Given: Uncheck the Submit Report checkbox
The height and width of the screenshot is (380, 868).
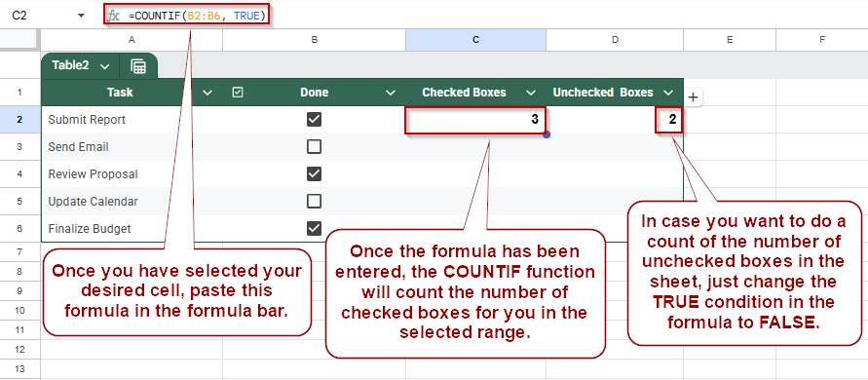Looking at the screenshot, I should click(314, 120).
